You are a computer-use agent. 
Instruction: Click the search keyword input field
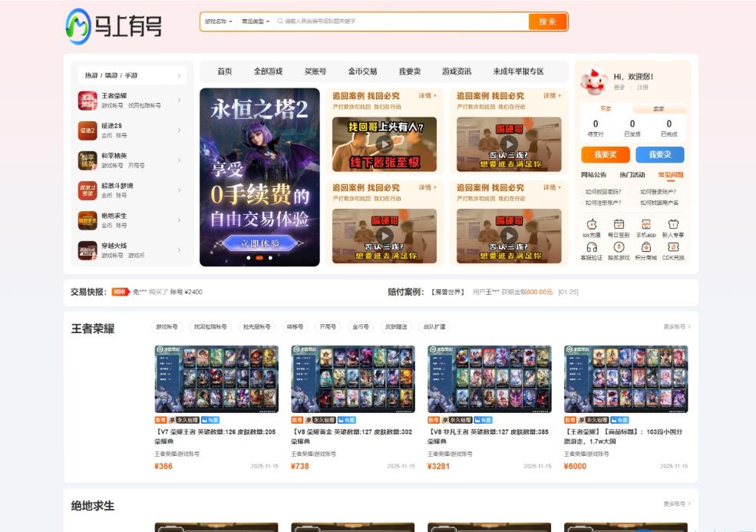tap(399, 21)
